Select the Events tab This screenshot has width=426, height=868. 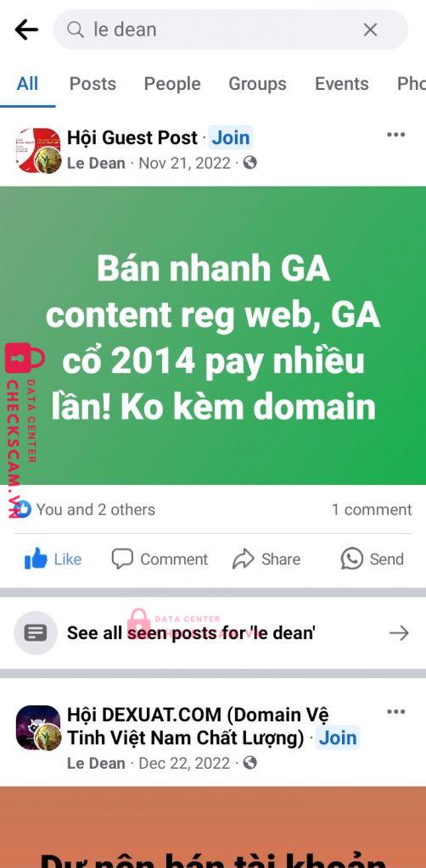(x=342, y=84)
